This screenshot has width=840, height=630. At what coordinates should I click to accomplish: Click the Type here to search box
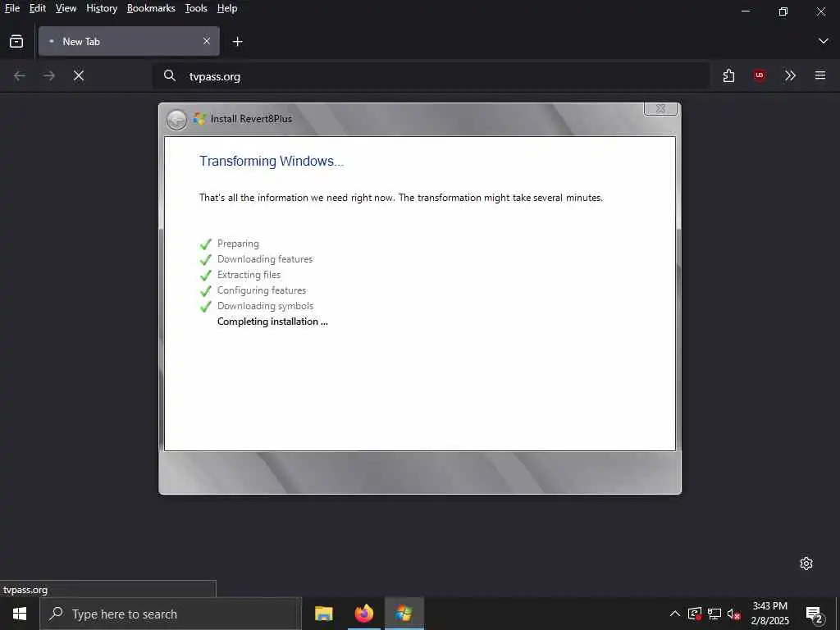[x=171, y=614]
